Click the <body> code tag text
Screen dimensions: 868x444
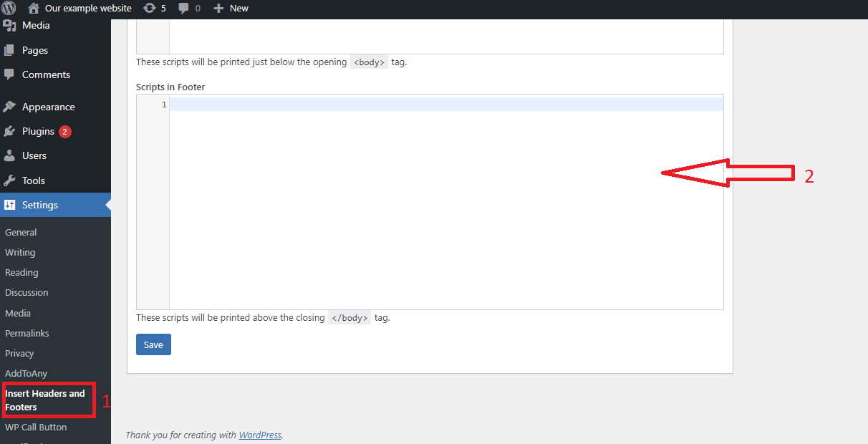pyautogui.click(x=369, y=62)
